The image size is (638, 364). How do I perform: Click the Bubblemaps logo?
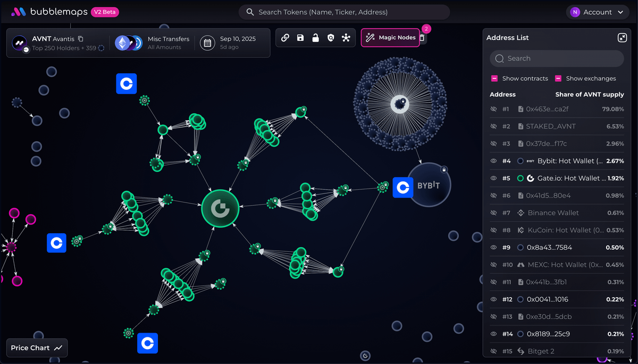[x=49, y=12]
